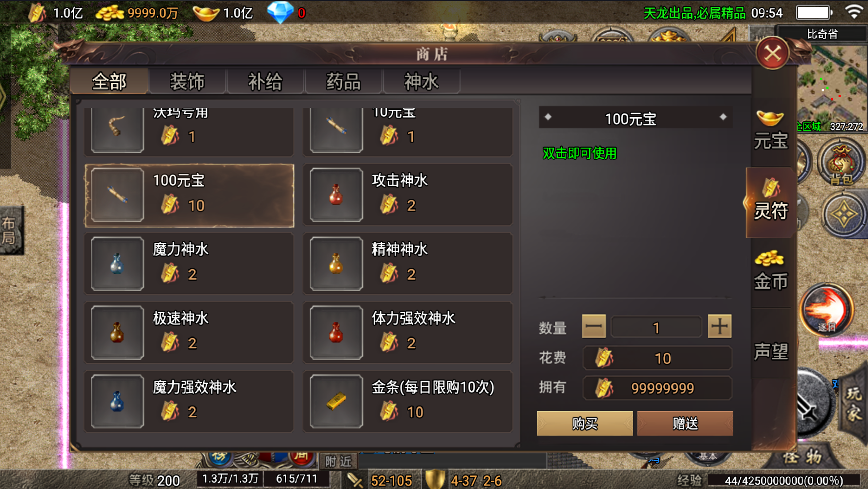Expand the 布局 side panel

point(10,231)
